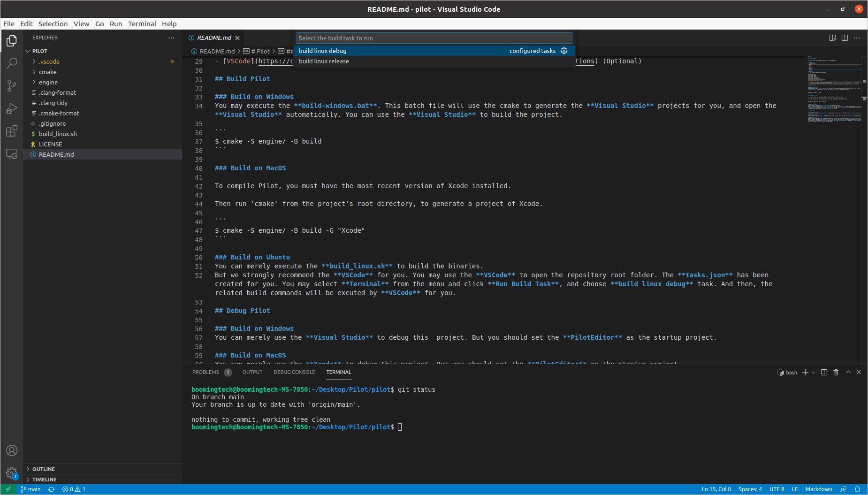Open the Run menu
The width and height of the screenshot is (868, 495).
116,24
